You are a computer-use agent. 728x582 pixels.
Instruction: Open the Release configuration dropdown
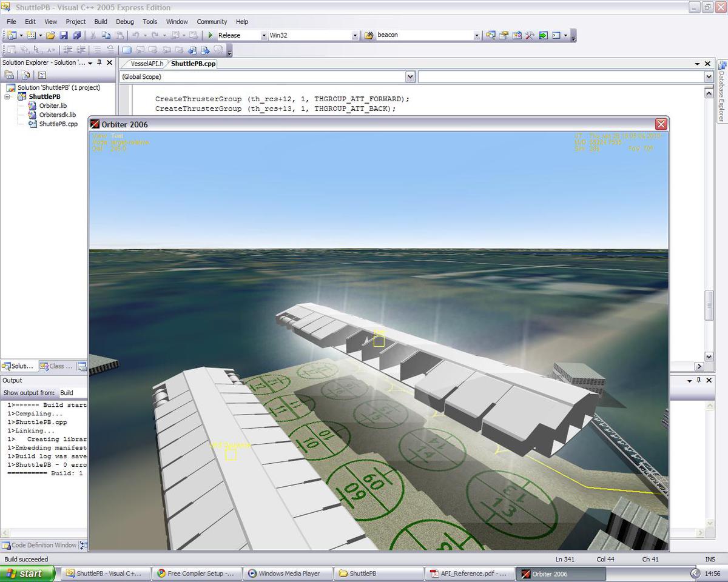(x=264, y=36)
